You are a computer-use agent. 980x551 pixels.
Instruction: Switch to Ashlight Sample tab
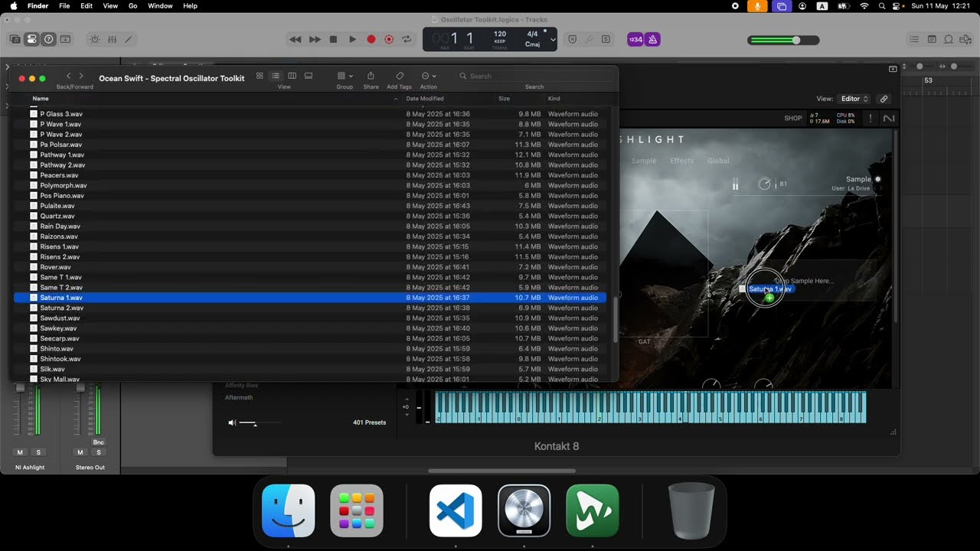click(x=643, y=161)
